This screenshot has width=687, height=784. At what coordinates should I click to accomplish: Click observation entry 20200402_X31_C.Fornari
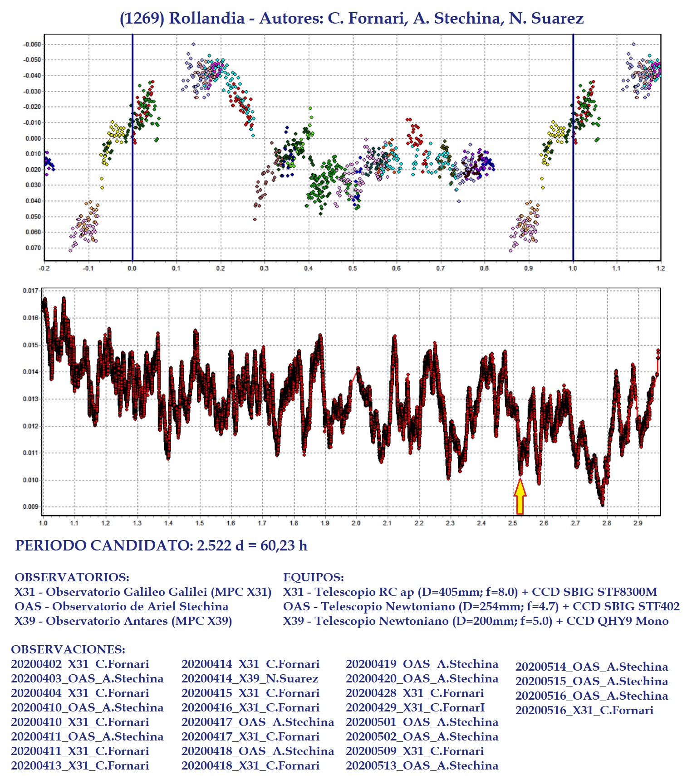pyautogui.click(x=80, y=664)
